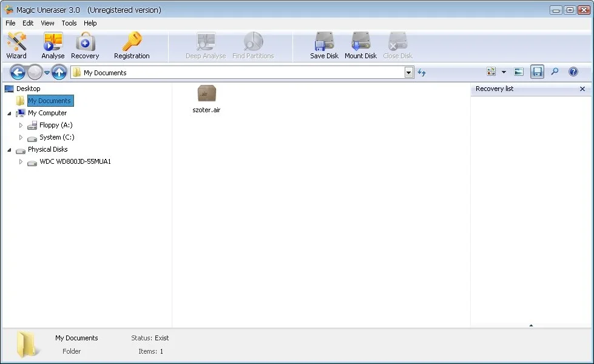Expand the address bar path dropdown
Screen dimensions: 594x364
409,73
